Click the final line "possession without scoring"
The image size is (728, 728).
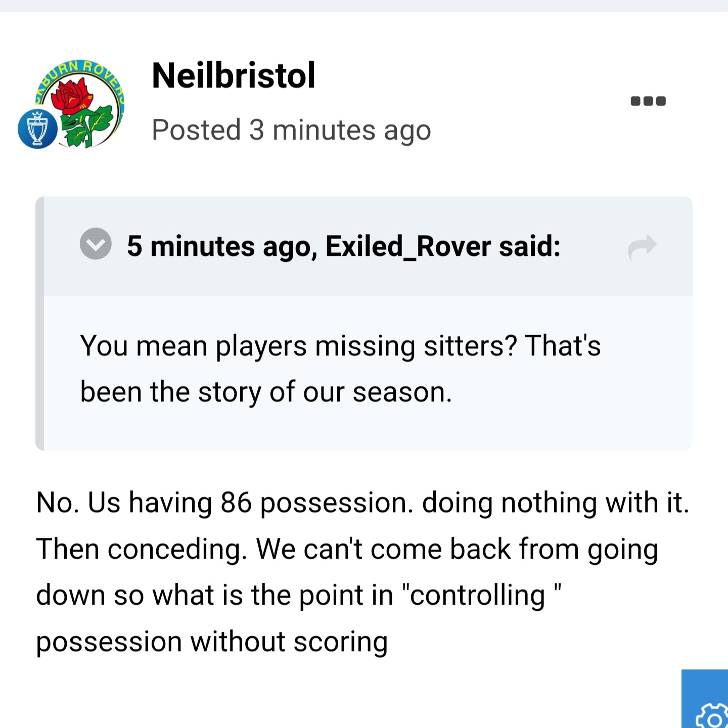pyautogui.click(x=212, y=642)
